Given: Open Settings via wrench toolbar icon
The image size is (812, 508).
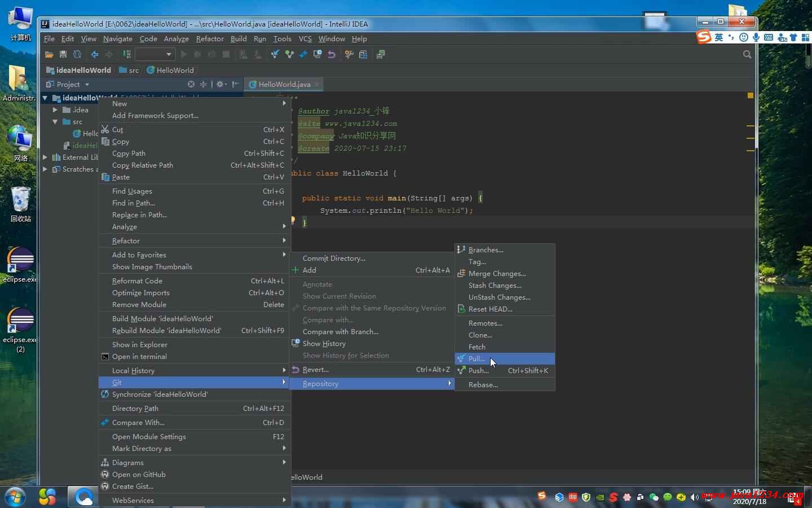Looking at the screenshot, I should coord(349,54).
